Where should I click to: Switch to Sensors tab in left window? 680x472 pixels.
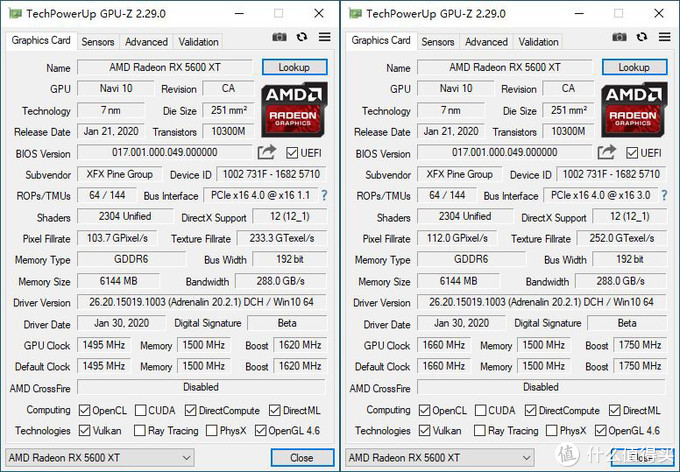coord(98,42)
